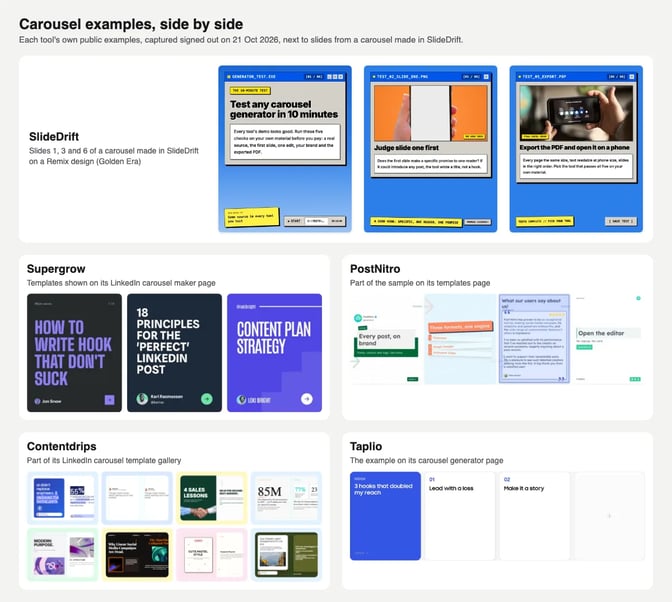Click the hand-holding-phone image on orange slide
The height and width of the screenshot is (602, 672).
click(430, 113)
